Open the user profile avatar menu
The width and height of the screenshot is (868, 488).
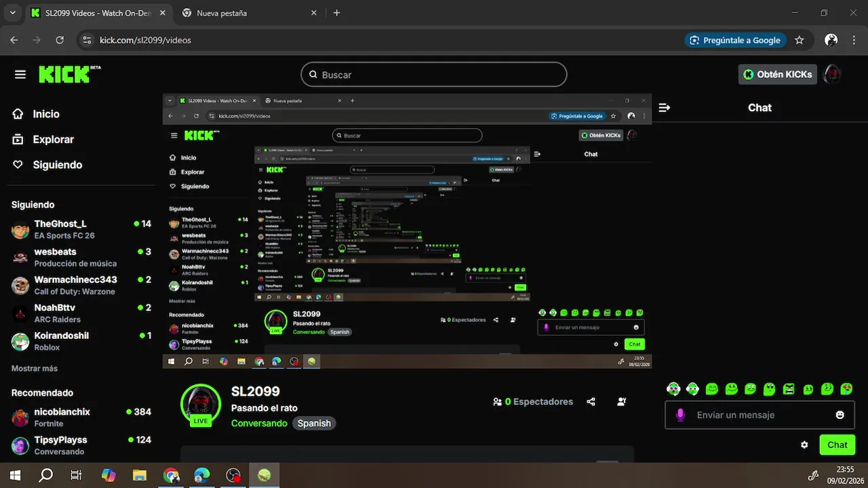[832, 75]
